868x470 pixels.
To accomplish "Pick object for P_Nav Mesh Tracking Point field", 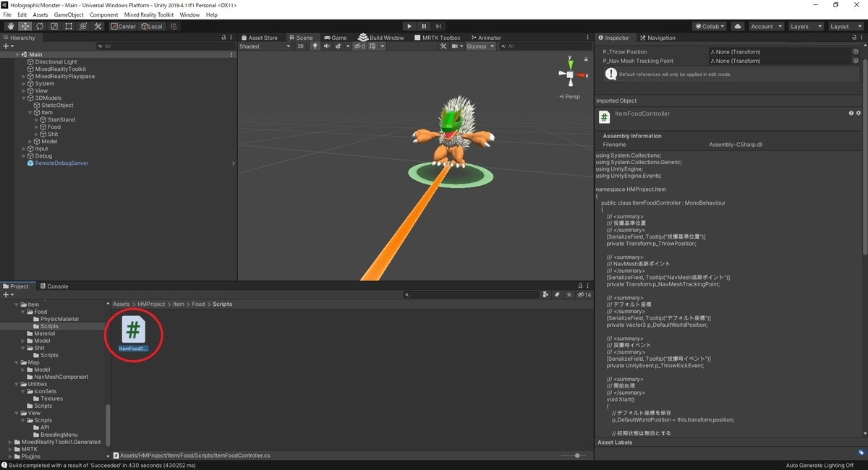I will click(856, 61).
